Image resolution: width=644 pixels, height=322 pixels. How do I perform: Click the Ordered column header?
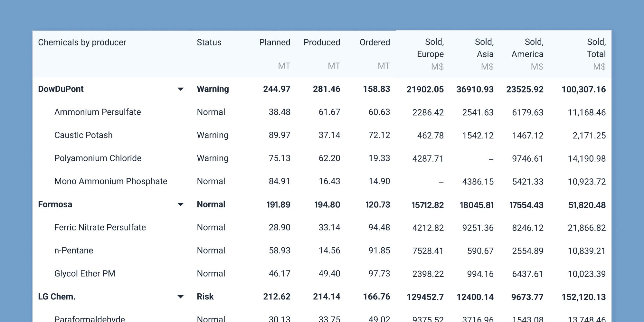[x=375, y=42]
